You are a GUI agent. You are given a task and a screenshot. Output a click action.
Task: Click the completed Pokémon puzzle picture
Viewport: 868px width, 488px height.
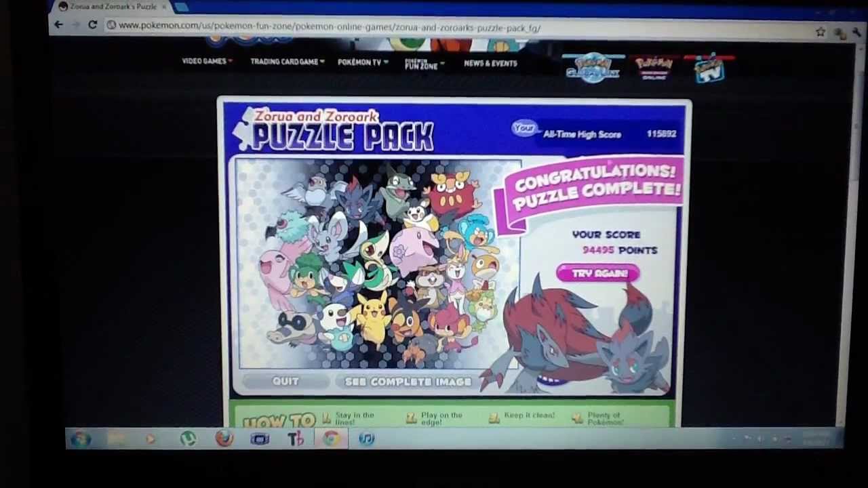(x=379, y=264)
